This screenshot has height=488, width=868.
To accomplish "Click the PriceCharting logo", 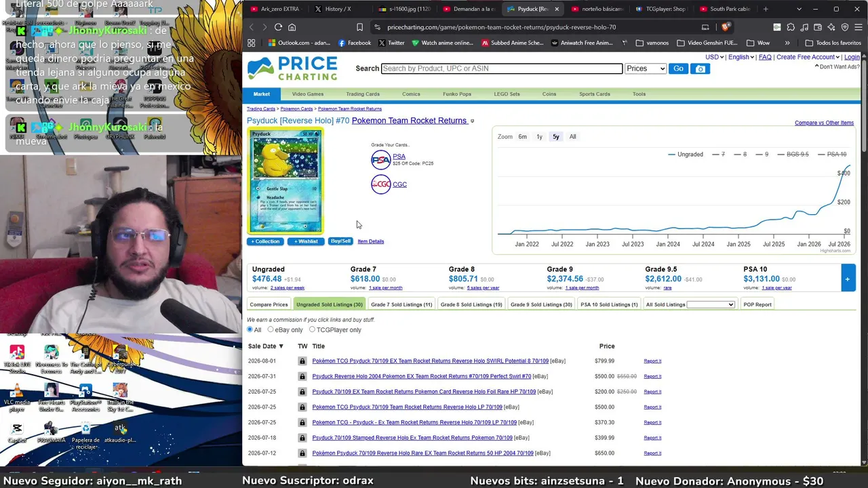I will pos(292,68).
